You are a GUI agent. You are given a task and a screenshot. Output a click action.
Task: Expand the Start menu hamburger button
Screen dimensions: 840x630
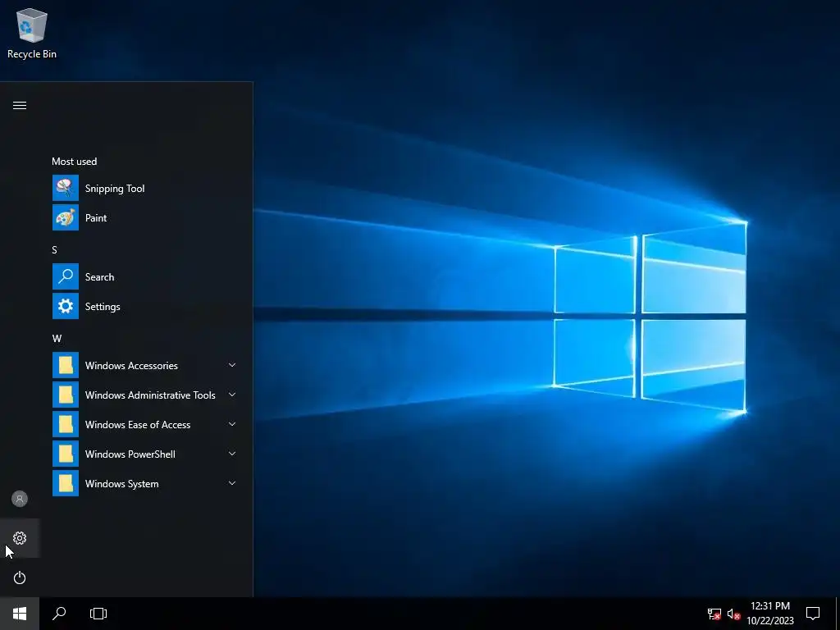coord(20,106)
